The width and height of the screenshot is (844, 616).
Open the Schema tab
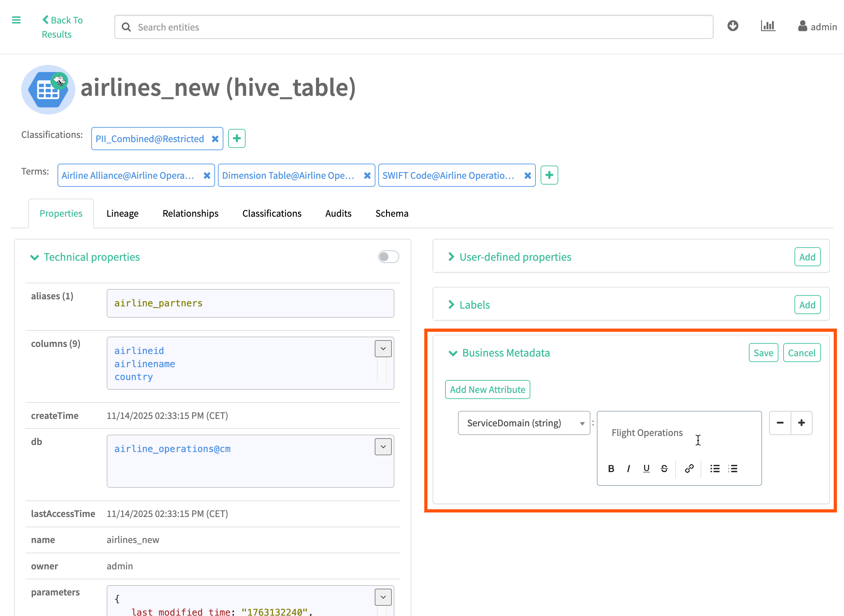[391, 214]
